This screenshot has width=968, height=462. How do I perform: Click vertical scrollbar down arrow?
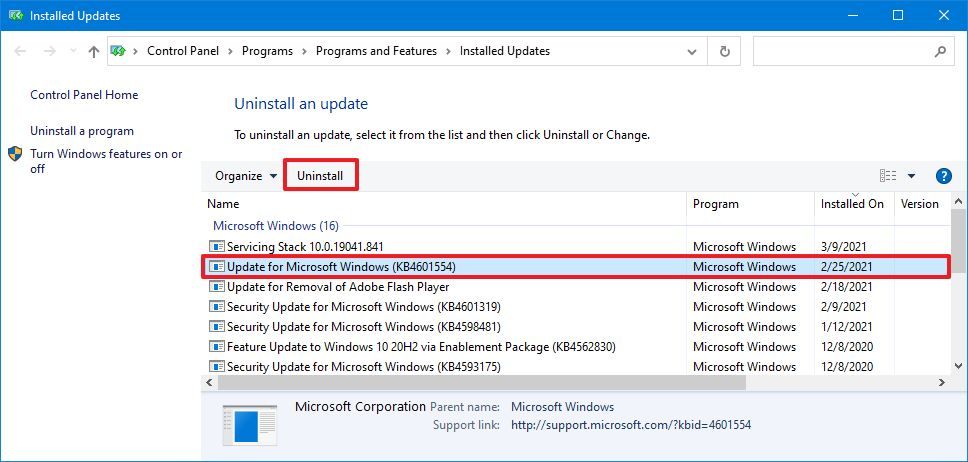click(x=958, y=366)
